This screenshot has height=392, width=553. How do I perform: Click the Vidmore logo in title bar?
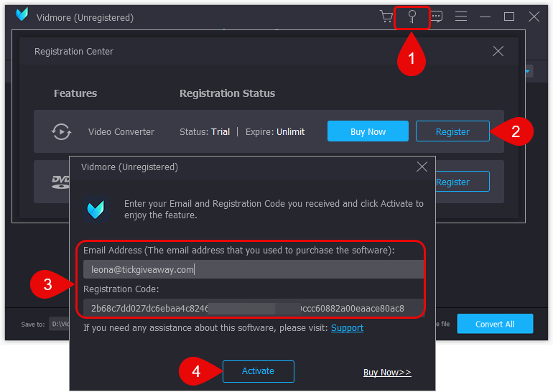pos(22,14)
